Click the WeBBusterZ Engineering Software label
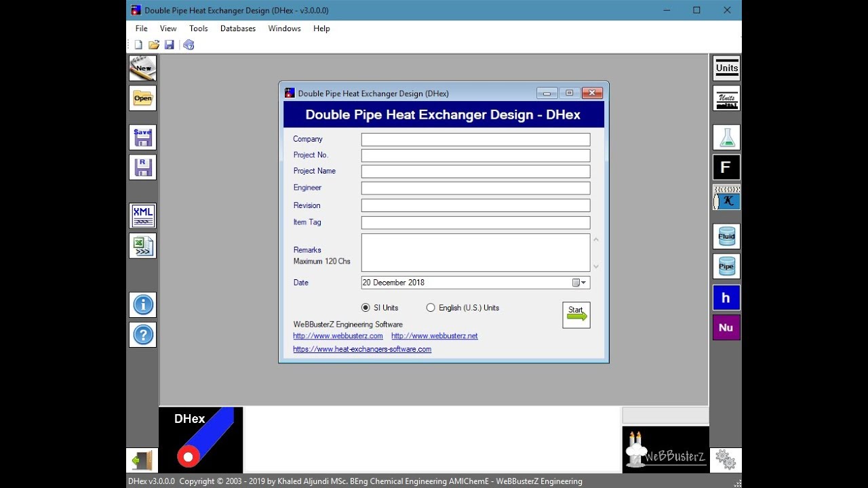This screenshot has height=488, width=868. point(348,325)
